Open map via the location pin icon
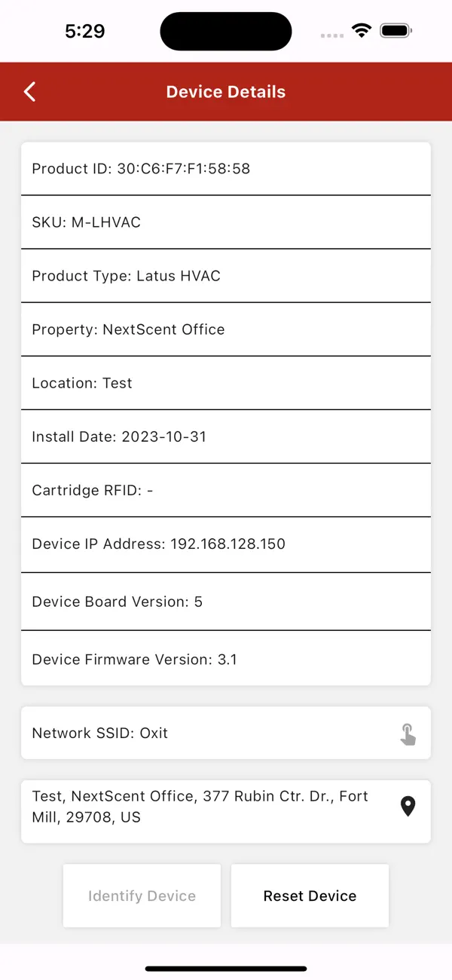This screenshot has width=452, height=980. pos(408,807)
